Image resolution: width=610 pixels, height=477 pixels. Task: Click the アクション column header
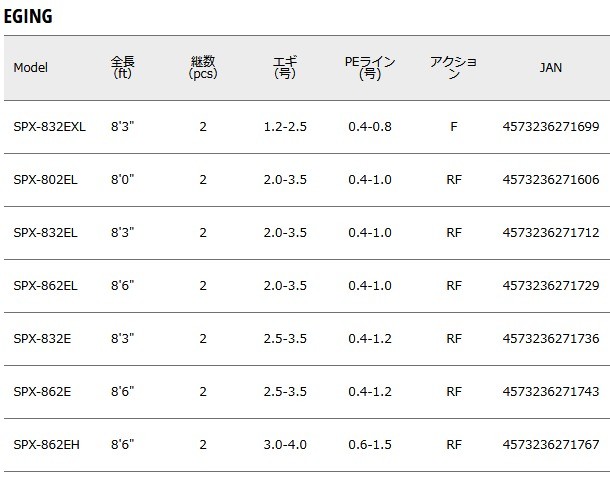click(x=453, y=67)
